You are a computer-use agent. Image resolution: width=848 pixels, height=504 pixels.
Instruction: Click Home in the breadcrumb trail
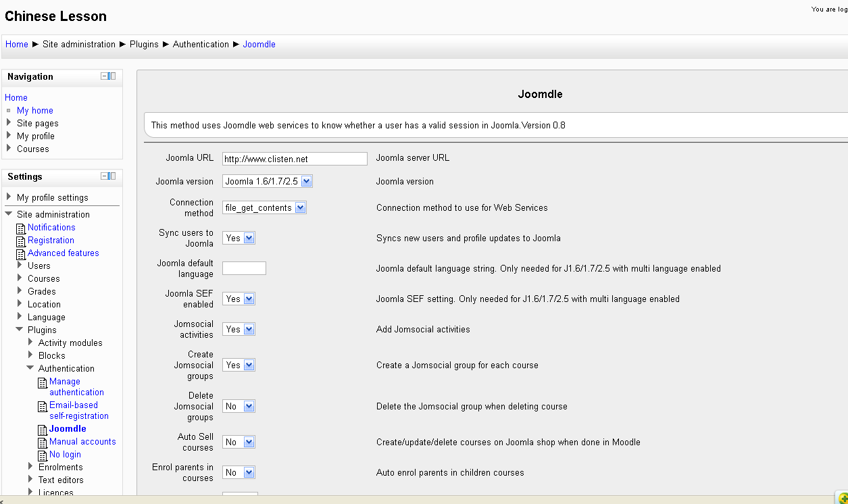17,45
